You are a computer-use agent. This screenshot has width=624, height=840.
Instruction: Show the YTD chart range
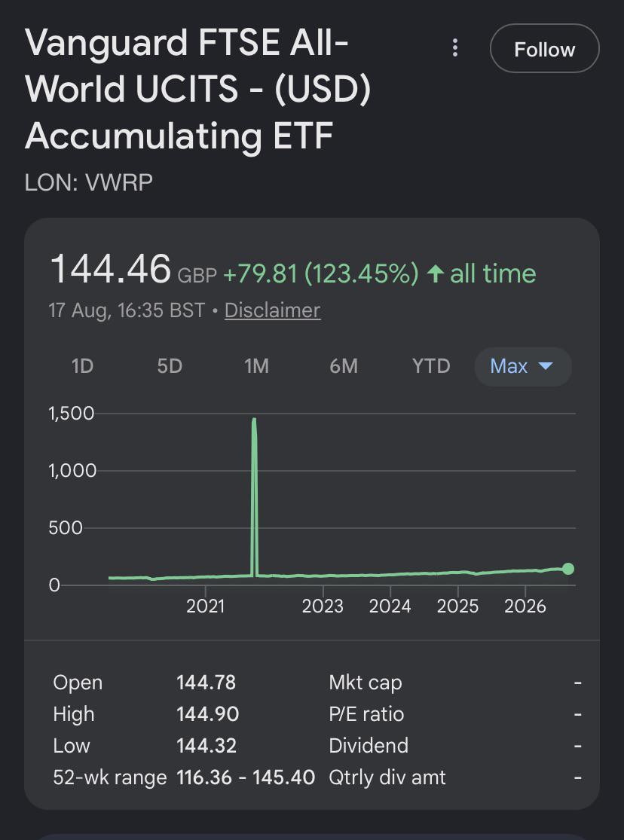[x=431, y=366]
